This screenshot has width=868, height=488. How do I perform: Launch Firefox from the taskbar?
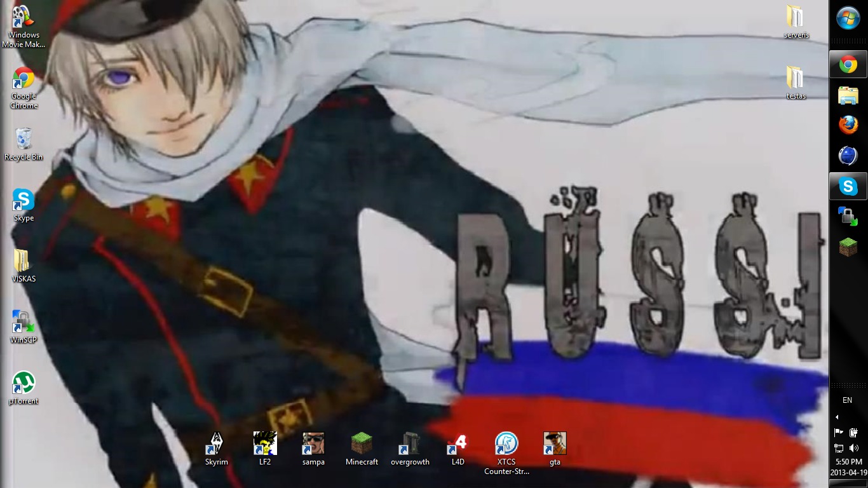tap(848, 125)
